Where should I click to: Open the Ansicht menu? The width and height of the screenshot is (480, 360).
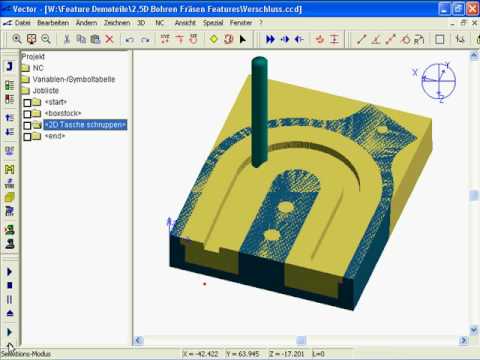click(185, 23)
